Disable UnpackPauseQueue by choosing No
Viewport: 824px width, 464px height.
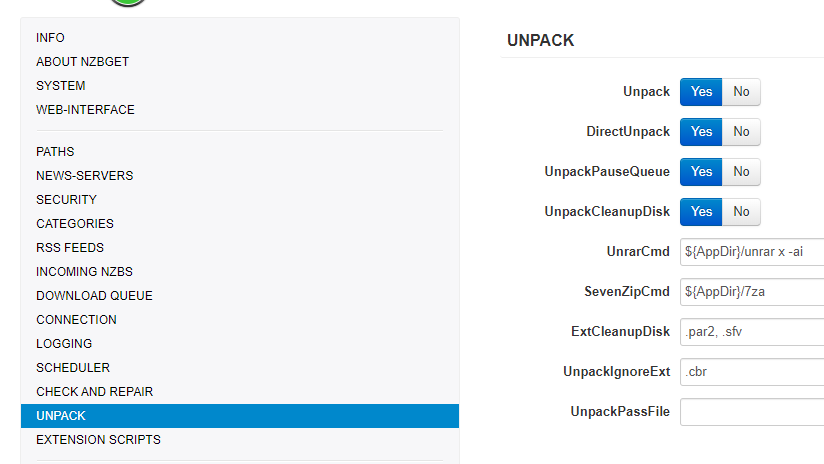(741, 172)
